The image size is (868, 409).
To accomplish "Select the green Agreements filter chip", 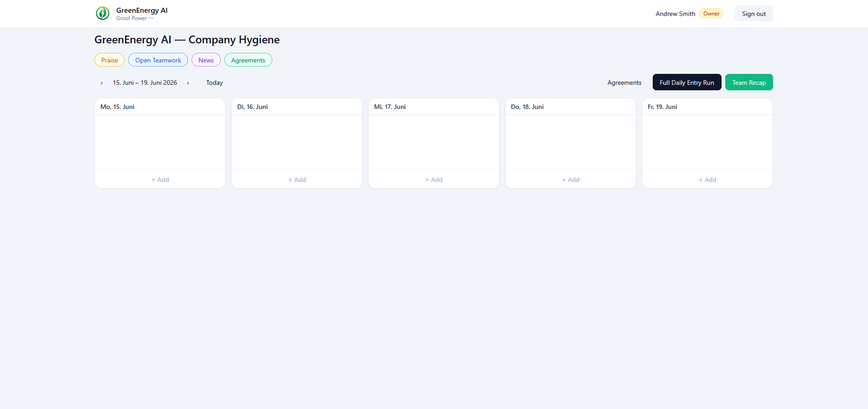I will 248,60.
